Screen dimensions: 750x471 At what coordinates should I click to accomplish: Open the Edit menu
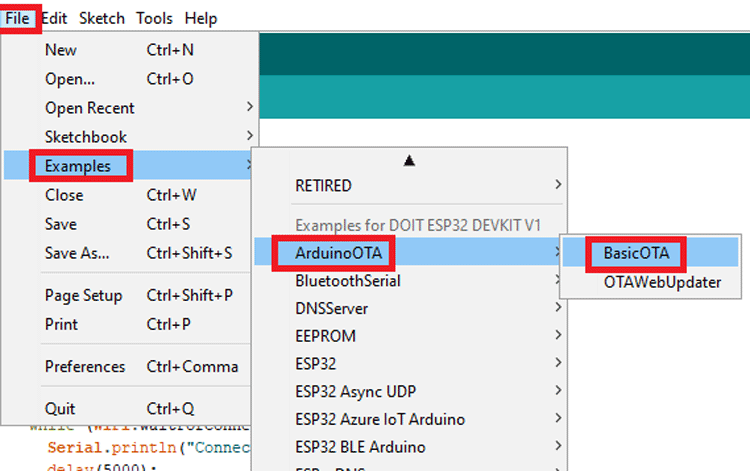(x=54, y=19)
